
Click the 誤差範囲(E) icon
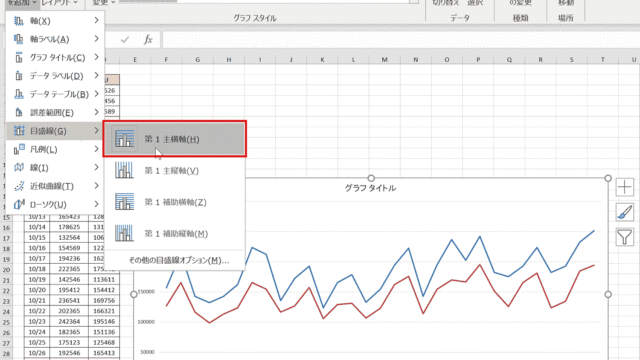coord(19,112)
